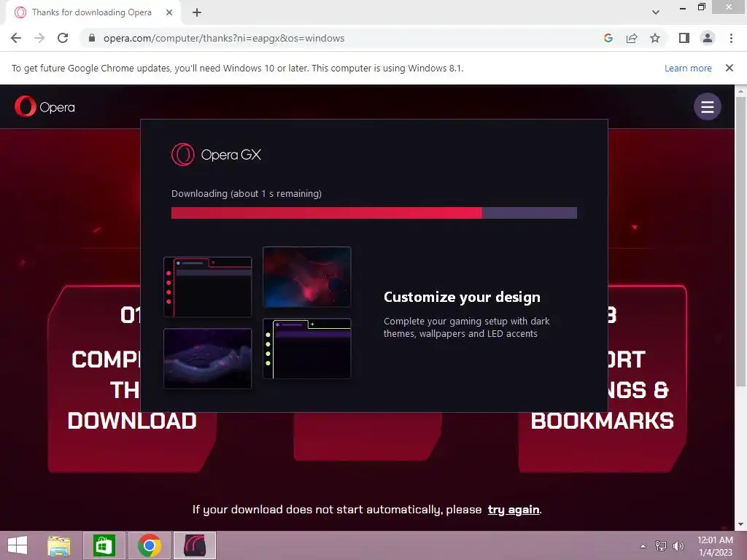
Task: Select the red nebula wallpaper thumbnail
Action: 307,276
